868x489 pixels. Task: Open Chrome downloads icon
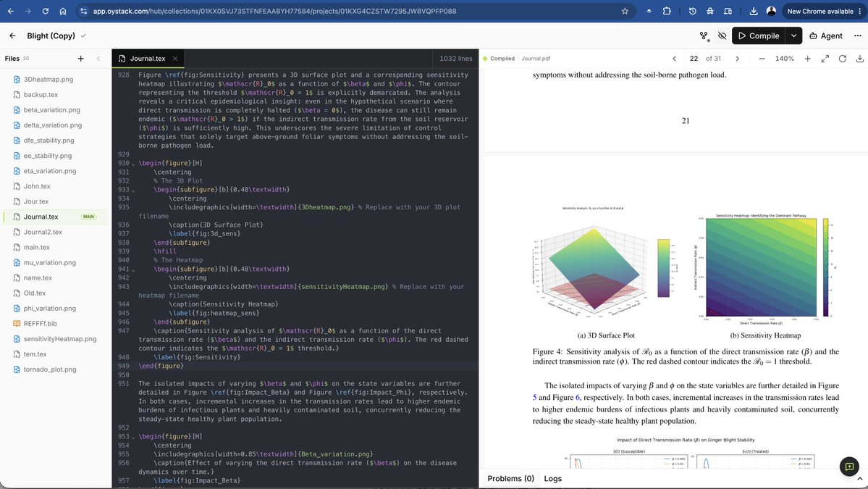click(754, 11)
